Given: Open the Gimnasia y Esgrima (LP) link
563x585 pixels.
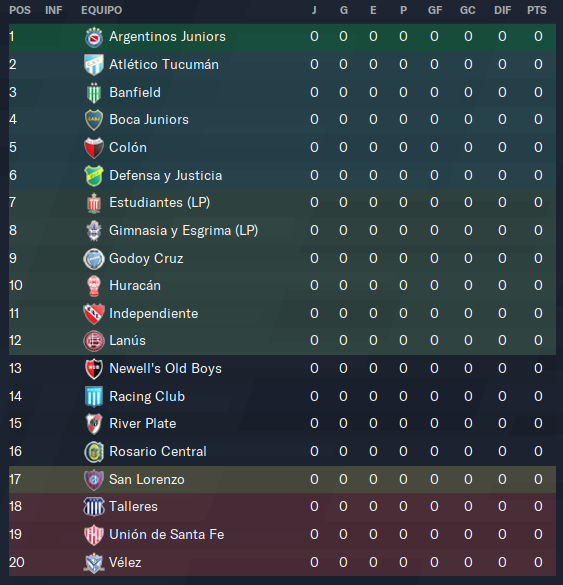Looking at the screenshot, I should [184, 231].
